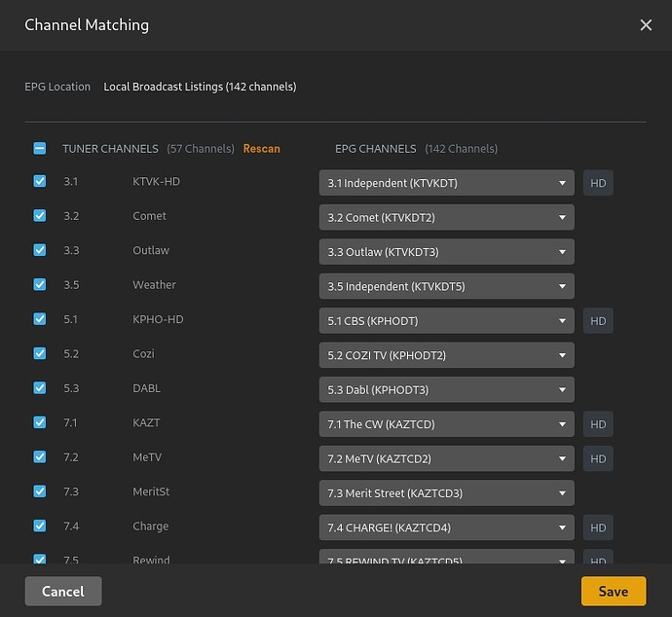Image resolution: width=672 pixels, height=617 pixels.
Task: Open the 7.3 Merit Street dropdown
Action: pos(446,493)
